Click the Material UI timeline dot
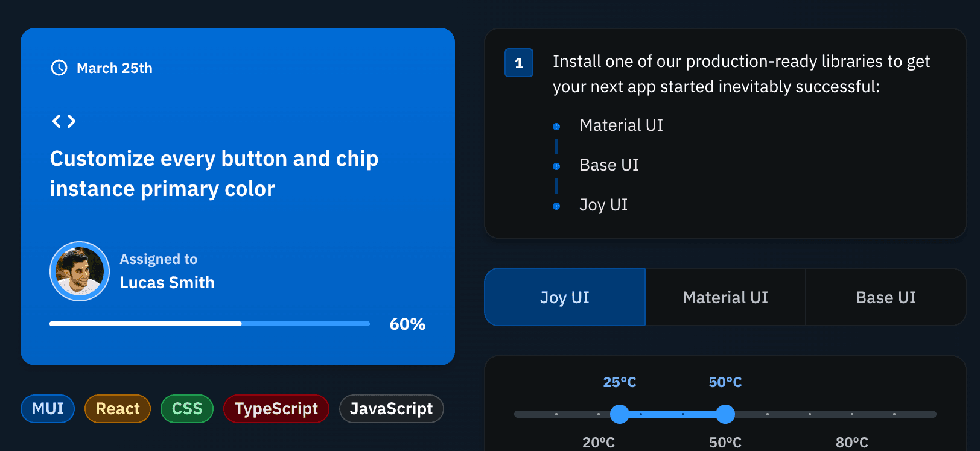The image size is (980, 451). pyautogui.click(x=556, y=127)
